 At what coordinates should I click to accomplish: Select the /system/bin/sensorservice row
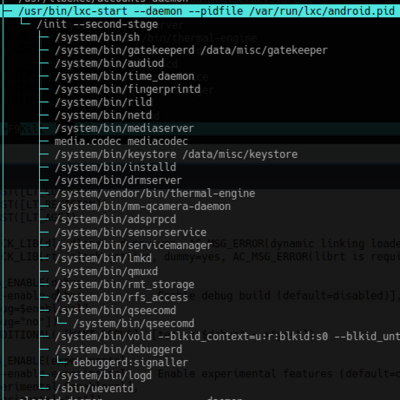pos(131,232)
